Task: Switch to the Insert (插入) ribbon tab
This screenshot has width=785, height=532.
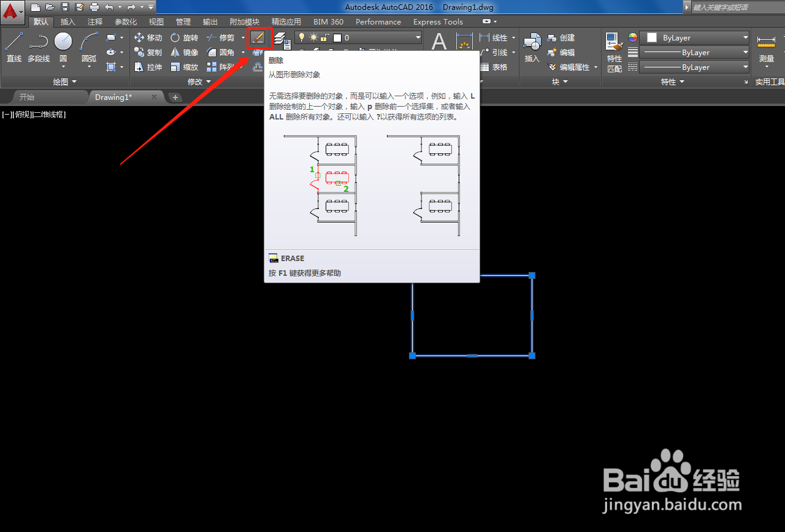Action: pos(68,21)
